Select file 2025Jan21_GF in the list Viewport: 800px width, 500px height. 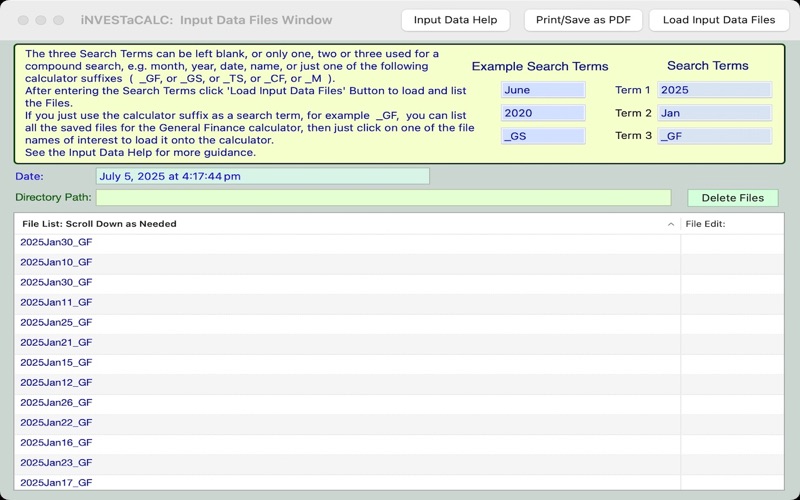[x=347, y=342]
